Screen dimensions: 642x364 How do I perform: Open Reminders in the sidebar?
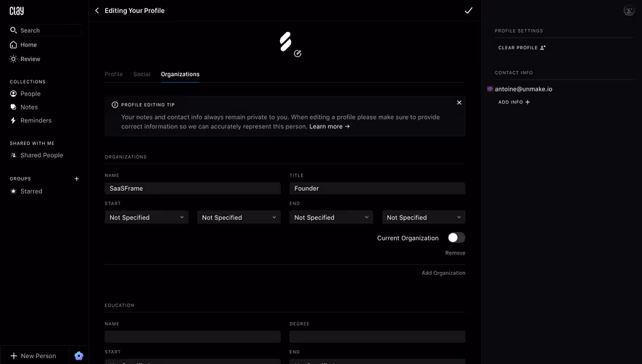[36, 120]
